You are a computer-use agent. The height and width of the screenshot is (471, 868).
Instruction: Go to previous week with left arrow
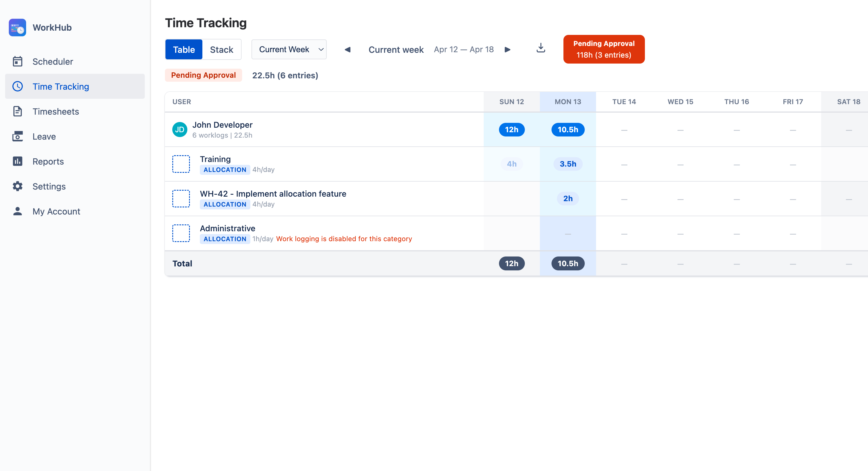pos(347,50)
